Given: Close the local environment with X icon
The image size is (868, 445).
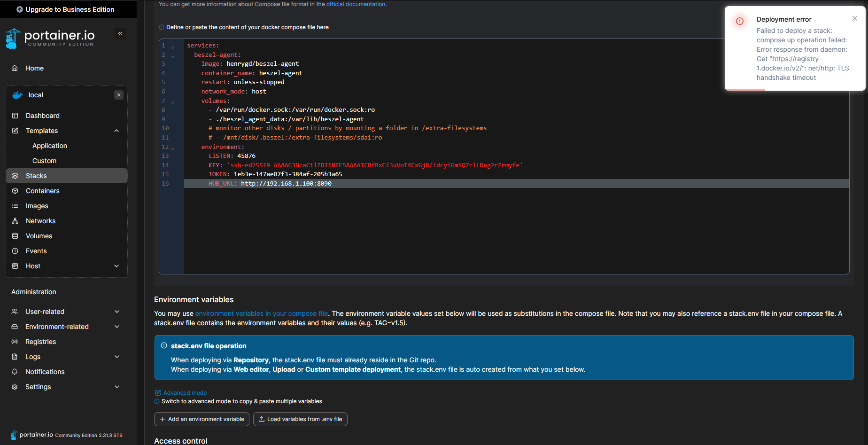Looking at the screenshot, I should [119, 95].
